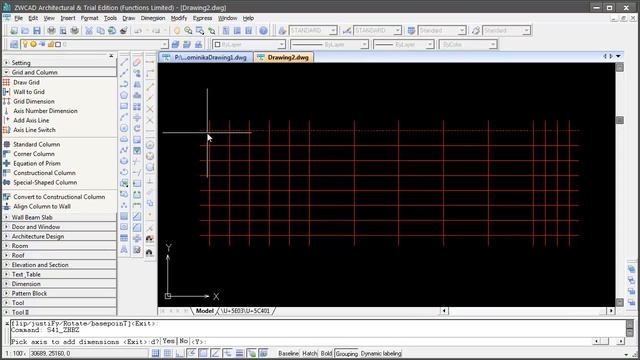Click the Print icon in top toolbar
This screenshot has height=360, width=640.
coord(51,31)
